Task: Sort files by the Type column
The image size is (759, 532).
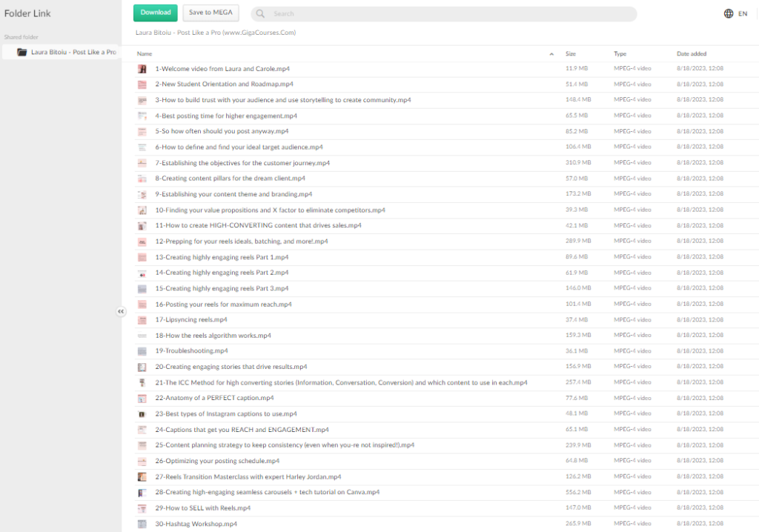Action: [x=620, y=54]
